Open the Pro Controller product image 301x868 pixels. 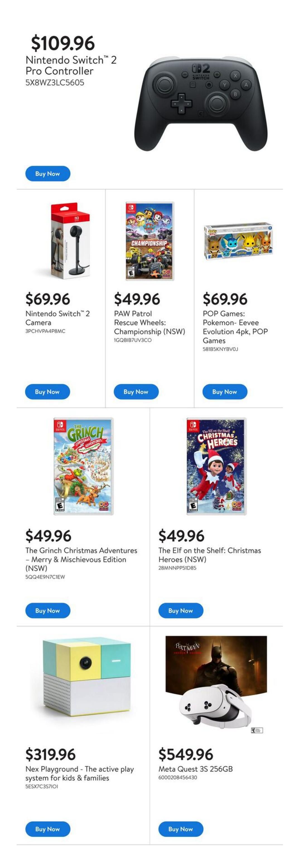201,105
